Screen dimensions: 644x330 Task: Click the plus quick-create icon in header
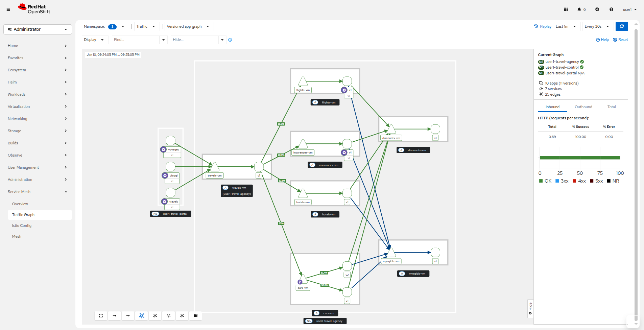click(x=597, y=9)
